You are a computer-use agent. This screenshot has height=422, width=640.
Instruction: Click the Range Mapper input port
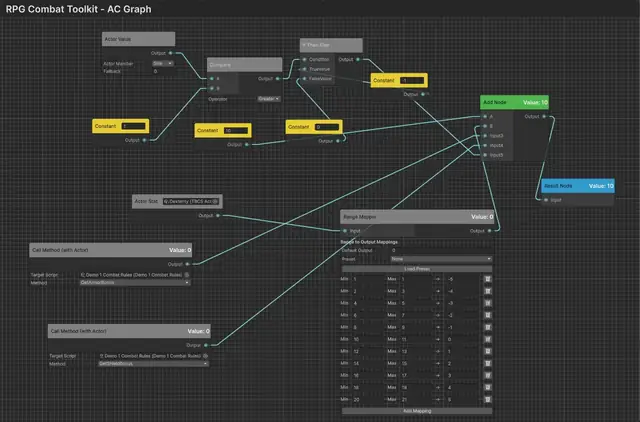click(345, 231)
